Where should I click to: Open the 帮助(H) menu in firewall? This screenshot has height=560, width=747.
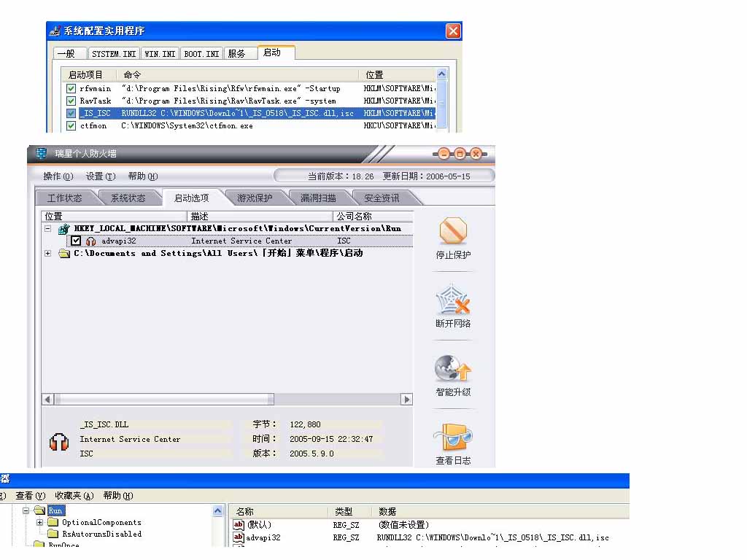[143, 176]
